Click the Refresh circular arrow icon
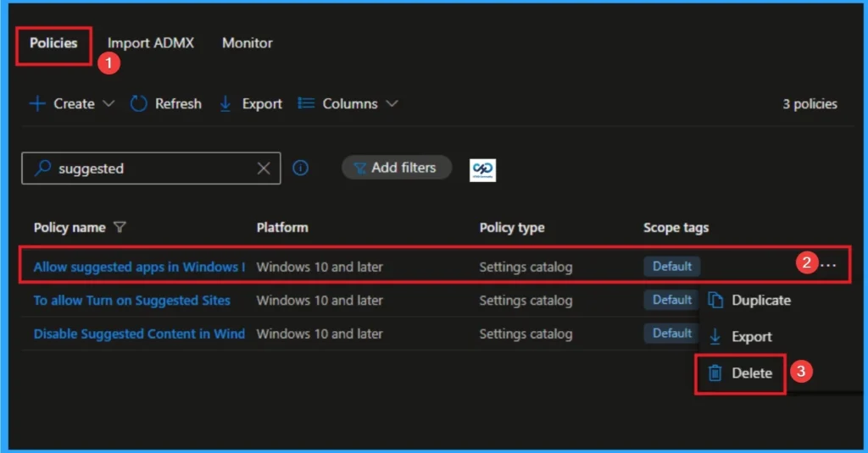Screen dimensions: 868x453 [x=138, y=103]
